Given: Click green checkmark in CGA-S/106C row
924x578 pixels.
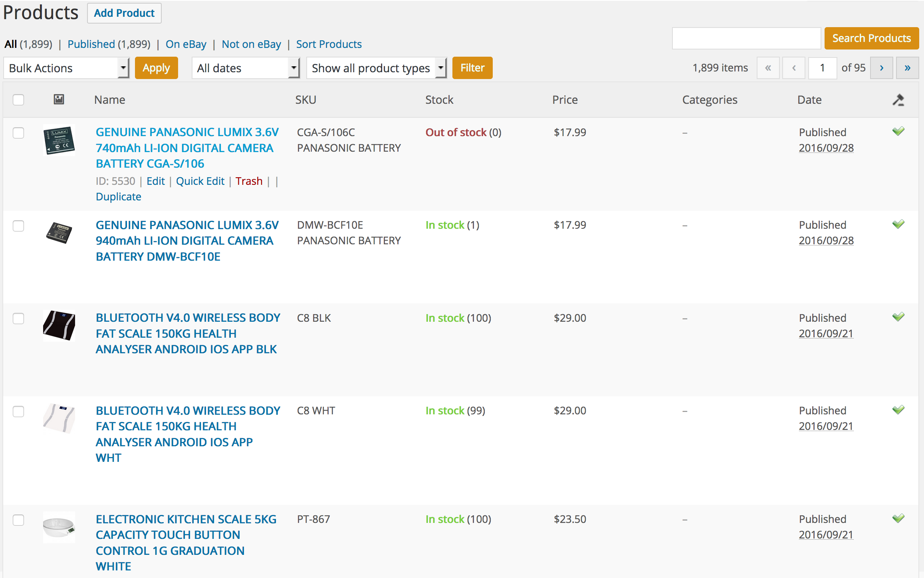Looking at the screenshot, I should 898,131.
